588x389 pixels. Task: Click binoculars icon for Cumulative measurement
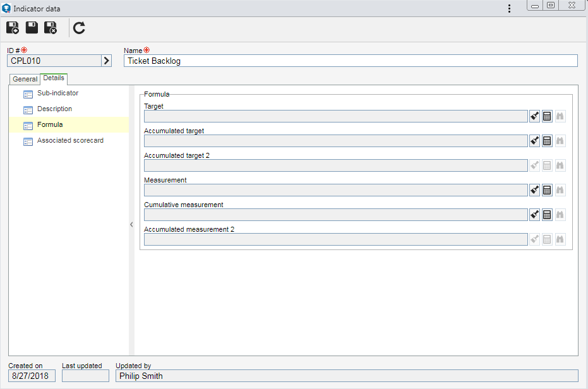(560, 215)
